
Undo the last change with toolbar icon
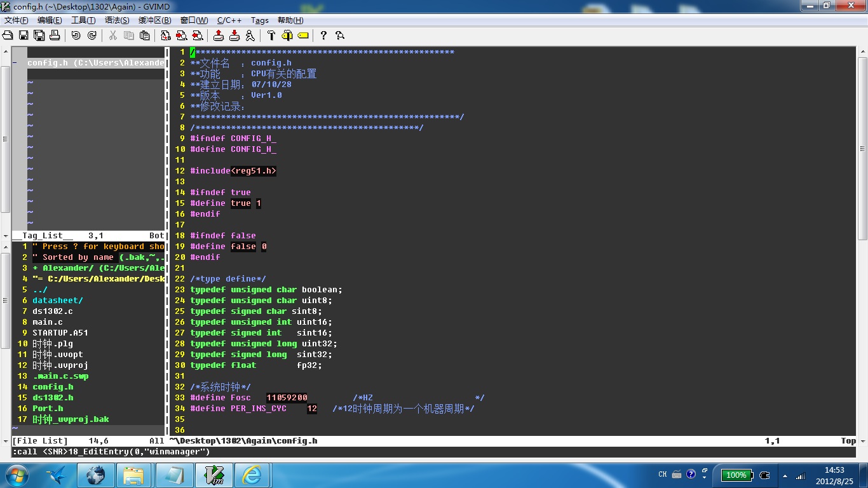pos(76,36)
